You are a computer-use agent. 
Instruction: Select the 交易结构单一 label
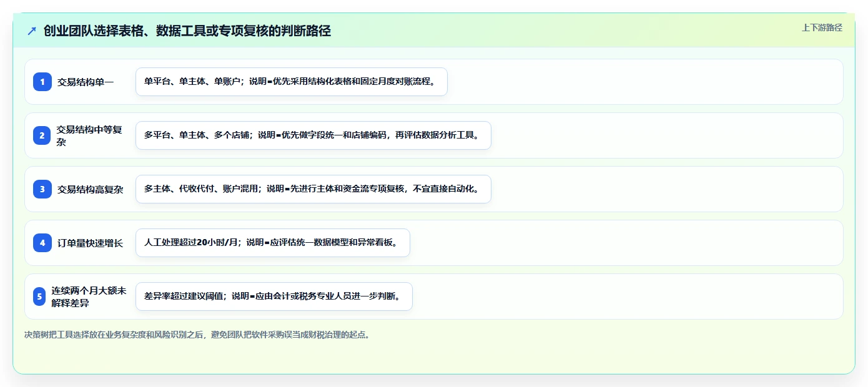(x=86, y=82)
